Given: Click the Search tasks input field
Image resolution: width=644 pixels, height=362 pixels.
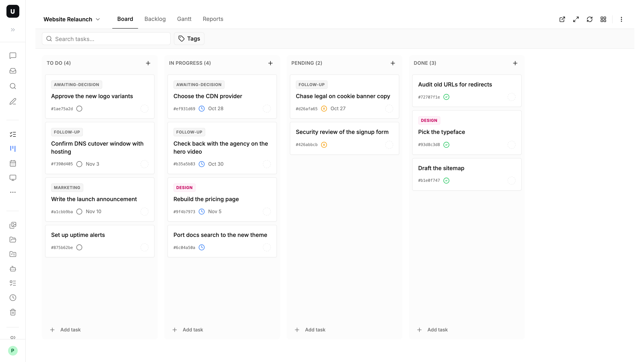Looking at the screenshot, I should 106,39.
